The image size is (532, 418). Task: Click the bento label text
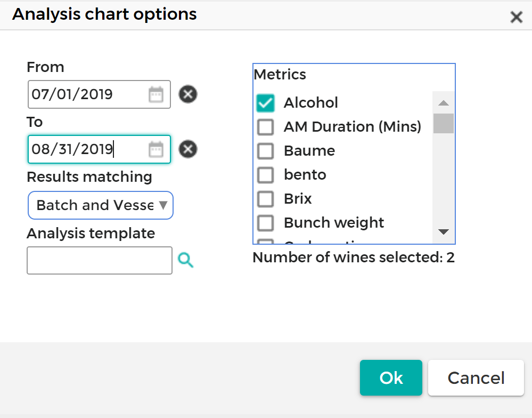(305, 175)
